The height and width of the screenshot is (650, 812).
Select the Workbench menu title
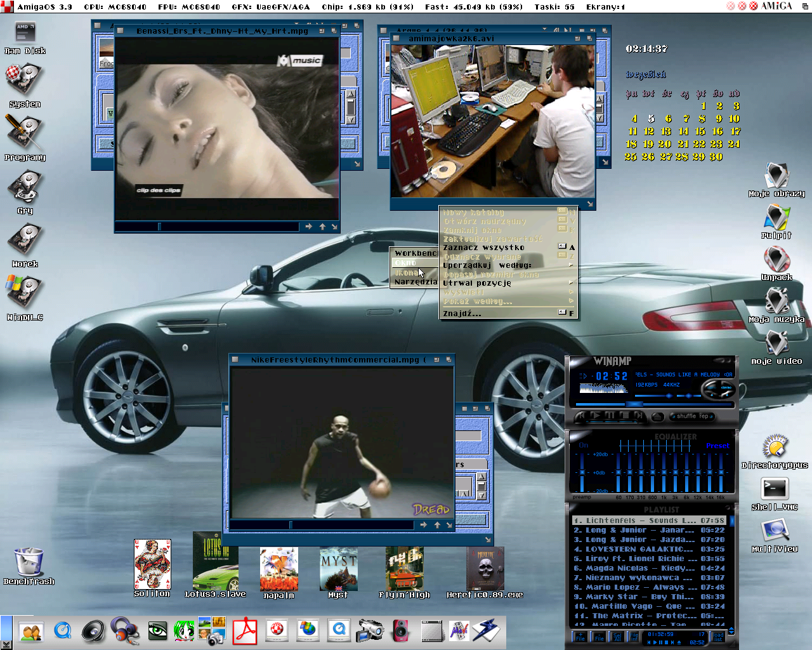[415, 253]
